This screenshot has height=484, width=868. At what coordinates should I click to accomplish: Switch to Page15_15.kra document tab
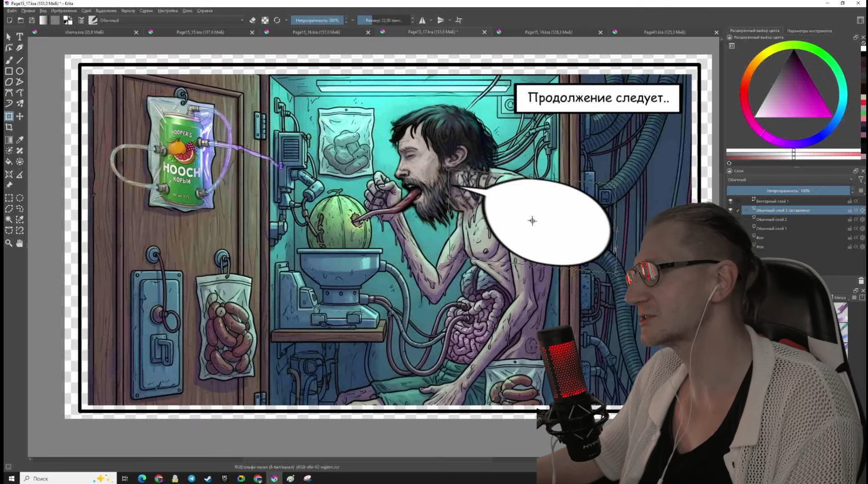click(200, 32)
